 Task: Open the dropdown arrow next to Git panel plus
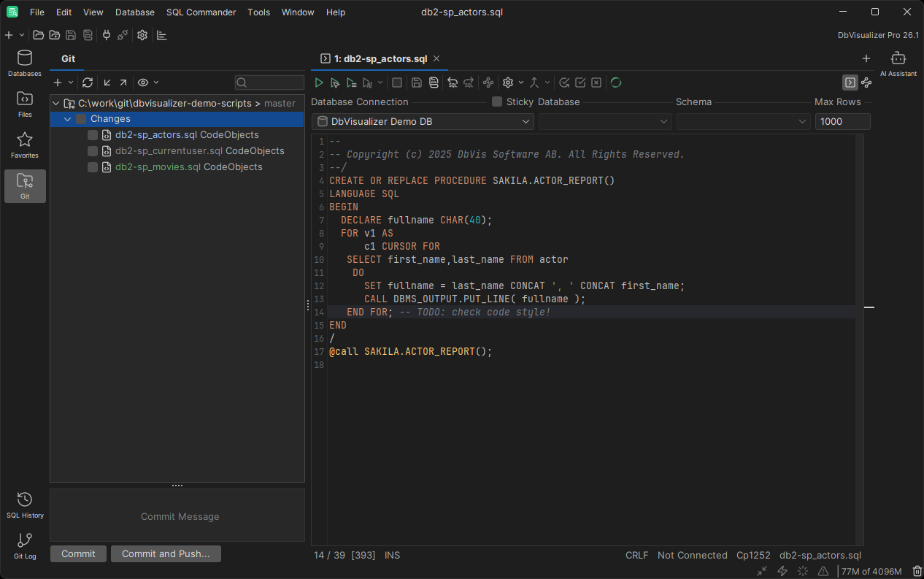click(x=71, y=83)
